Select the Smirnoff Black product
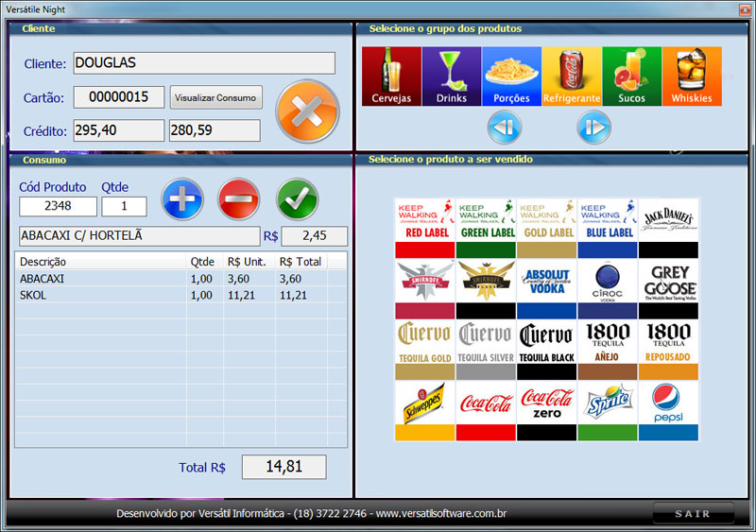This screenshot has height=532, width=756. coord(486,289)
